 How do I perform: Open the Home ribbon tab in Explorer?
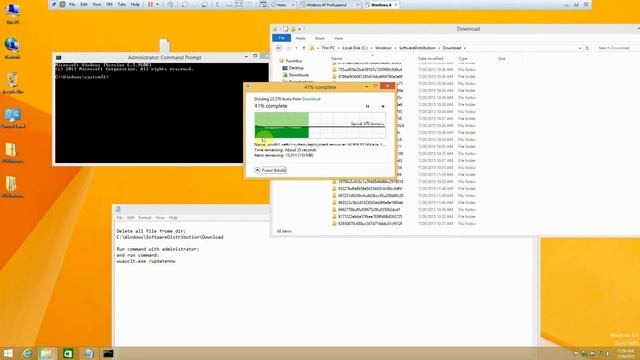(x=300, y=38)
